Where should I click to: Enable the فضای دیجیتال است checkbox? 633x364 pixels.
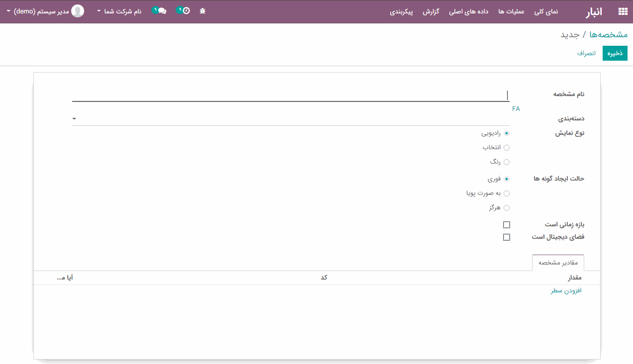tap(507, 237)
